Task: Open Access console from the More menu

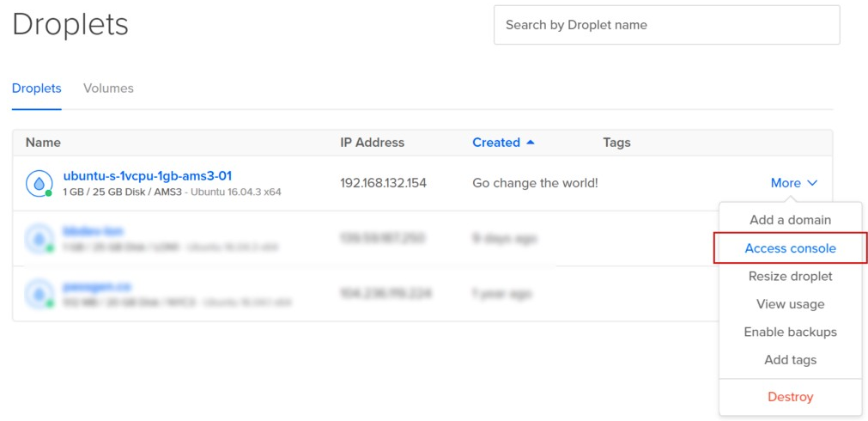Action: coord(790,248)
